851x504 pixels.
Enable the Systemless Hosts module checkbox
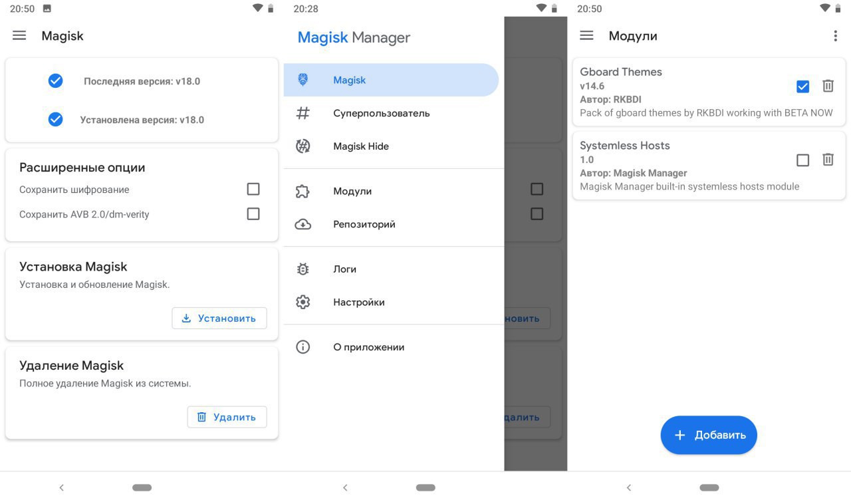tap(802, 160)
